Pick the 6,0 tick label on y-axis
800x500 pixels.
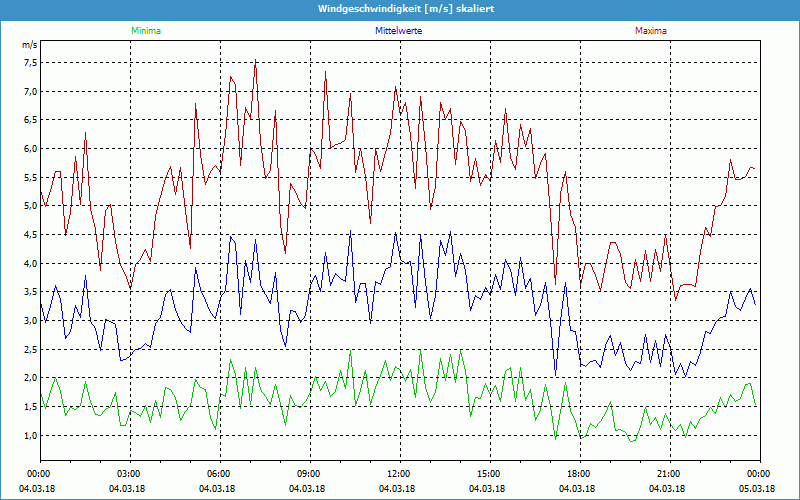[x=29, y=149]
